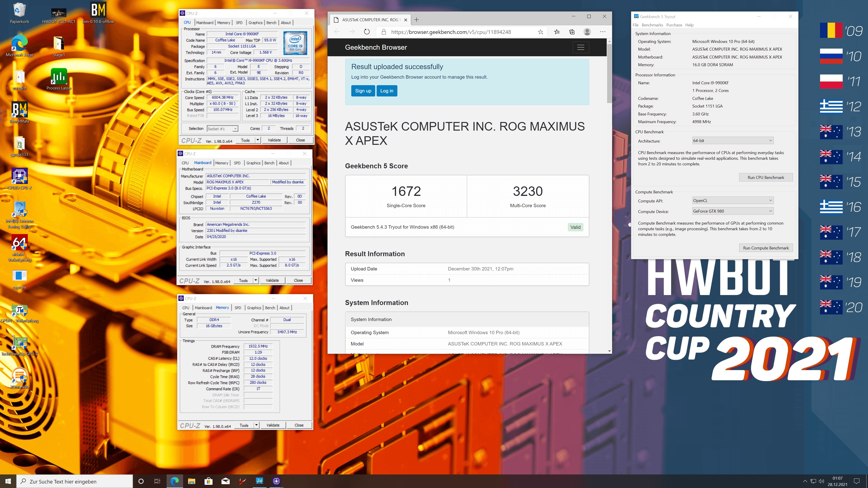Open the Papierkorb recycle bin icon

coord(19,13)
